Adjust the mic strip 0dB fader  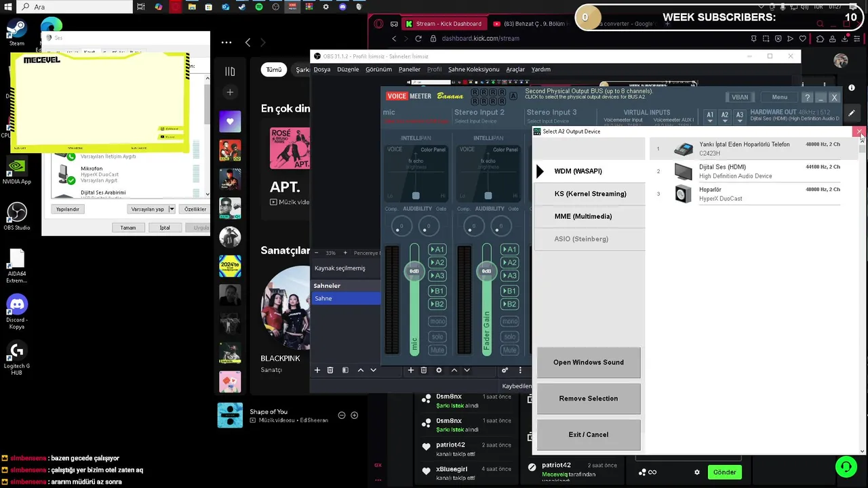point(414,271)
